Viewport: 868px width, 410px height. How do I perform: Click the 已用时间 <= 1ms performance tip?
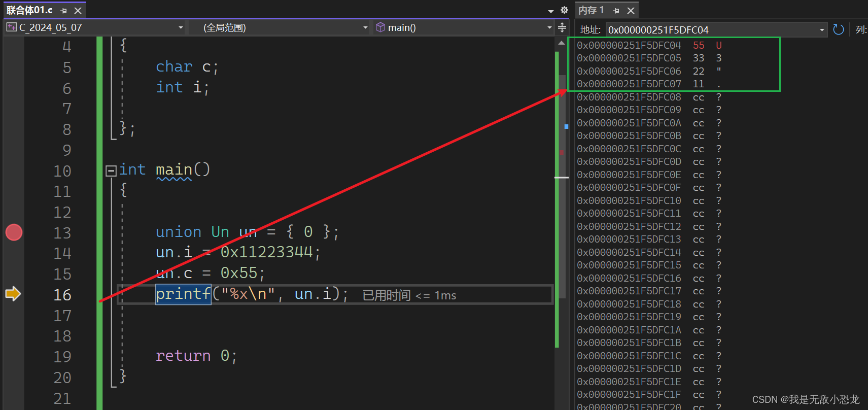pyautogui.click(x=409, y=295)
